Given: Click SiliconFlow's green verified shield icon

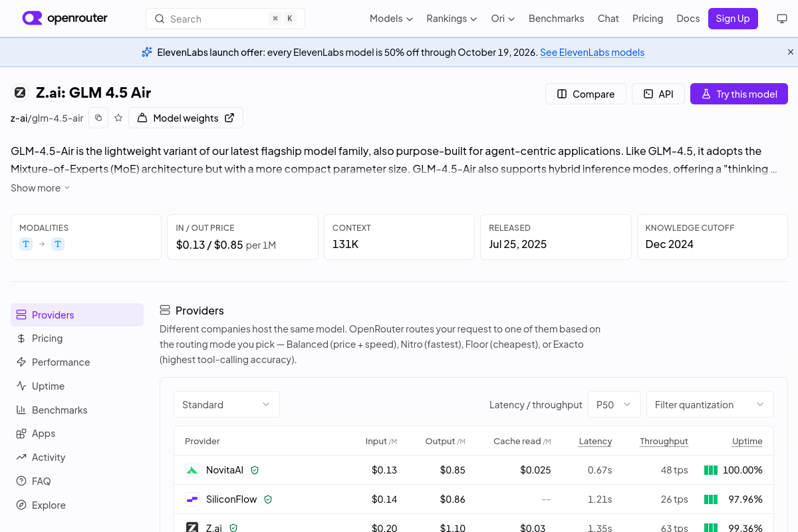Looking at the screenshot, I should [268, 499].
